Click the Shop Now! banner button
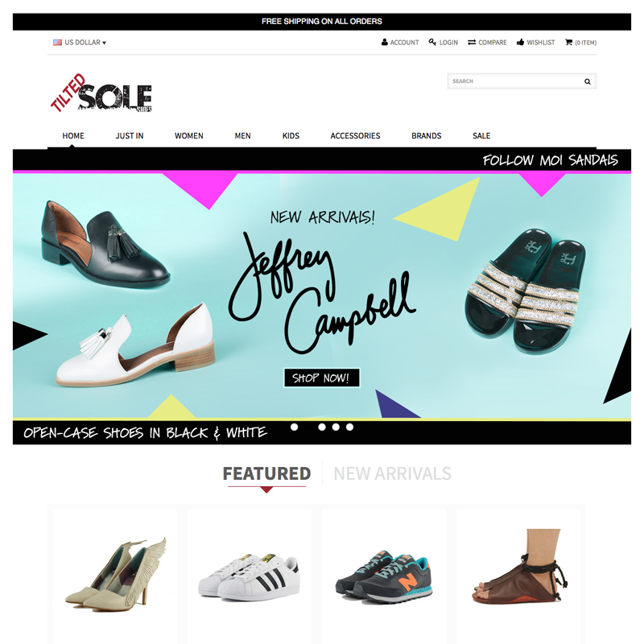This screenshot has height=644, width=644. (x=322, y=378)
